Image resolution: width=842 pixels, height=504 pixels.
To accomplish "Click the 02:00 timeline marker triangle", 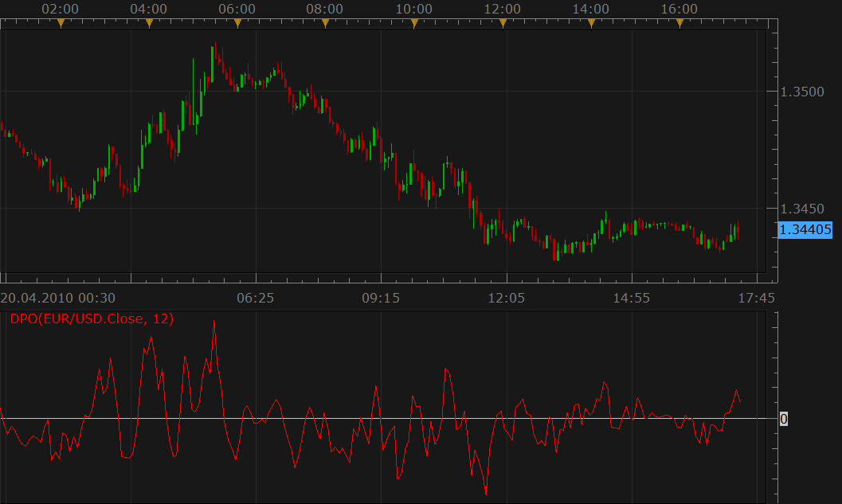I will pos(61,23).
